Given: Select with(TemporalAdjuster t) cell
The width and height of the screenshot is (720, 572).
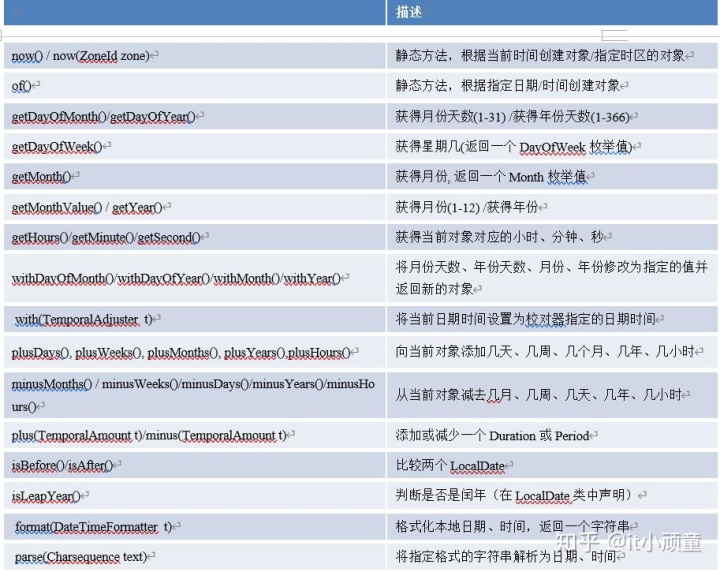Looking at the screenshot, I should click(x=195, y=319).
